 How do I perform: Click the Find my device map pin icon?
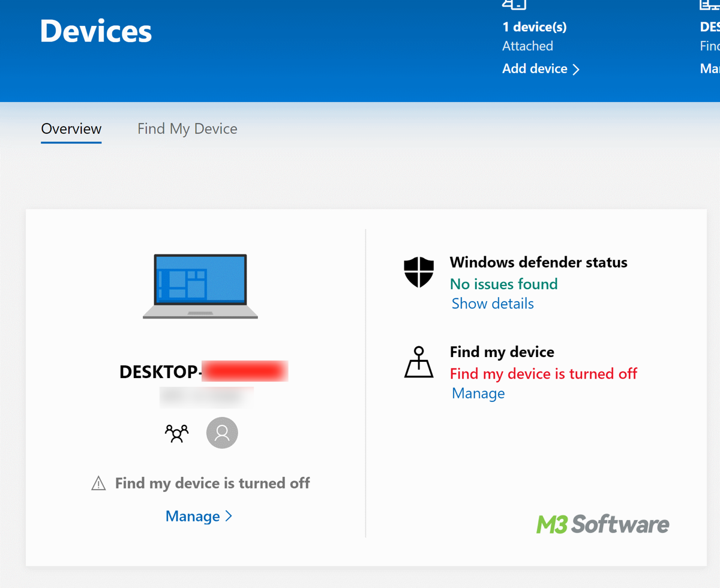click(419, 362)
